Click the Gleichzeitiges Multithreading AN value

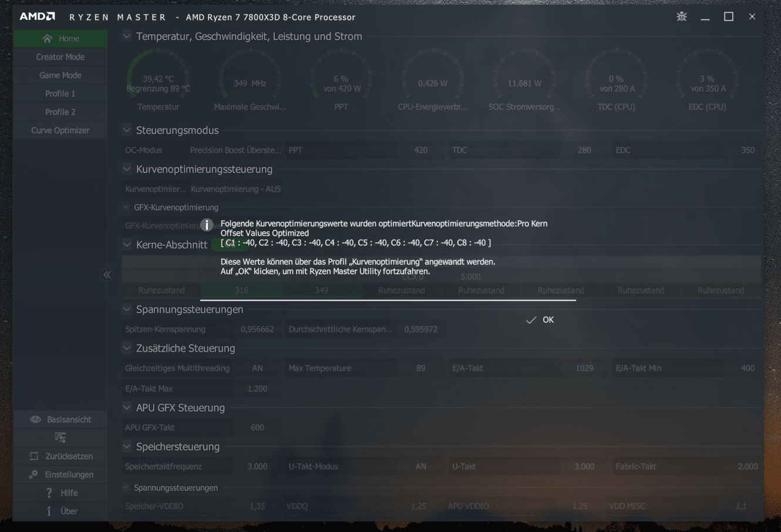(x=257, y=368)
